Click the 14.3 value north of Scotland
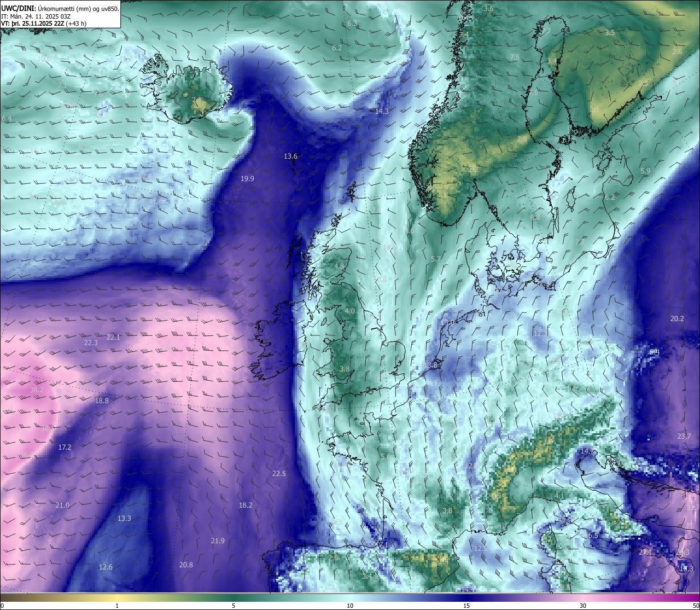 (382, 112)
